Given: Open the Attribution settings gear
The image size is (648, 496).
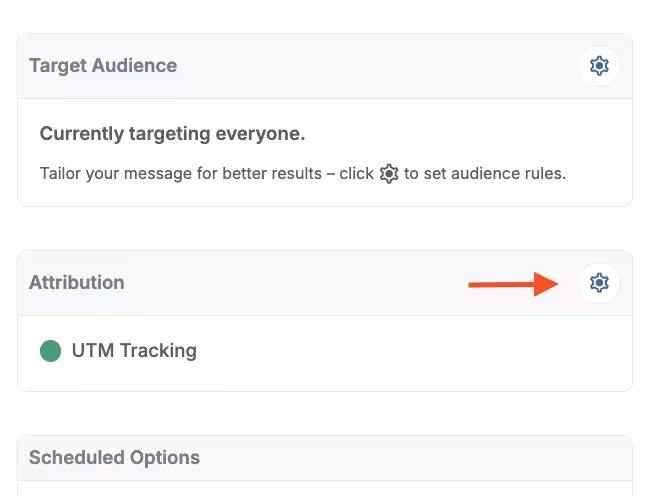Looking at the screenshot, I should [599, 283].
